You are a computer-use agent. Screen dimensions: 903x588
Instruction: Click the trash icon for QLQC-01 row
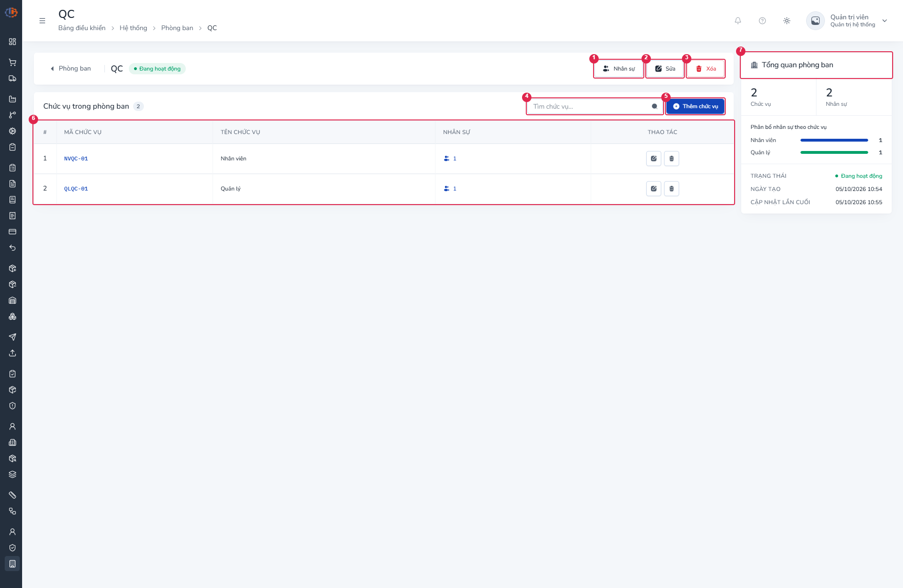672,189
